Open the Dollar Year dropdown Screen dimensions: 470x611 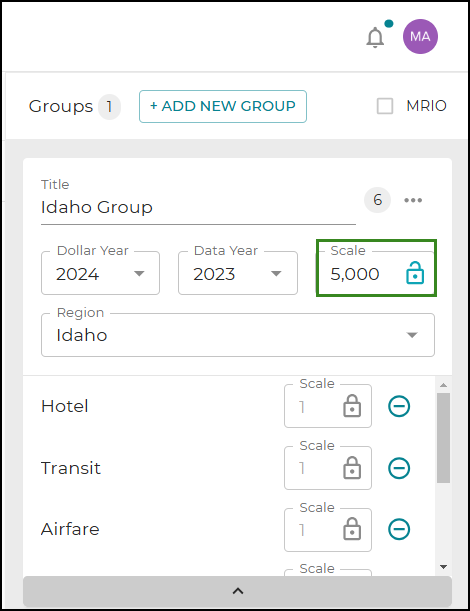101,273
